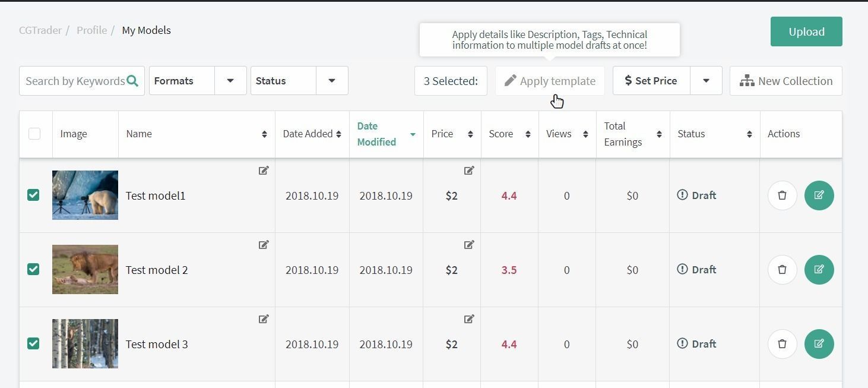Uncheck the Test model1 row checkbox
Viewport: 868px width, 388px height.
tap(33, 195)
